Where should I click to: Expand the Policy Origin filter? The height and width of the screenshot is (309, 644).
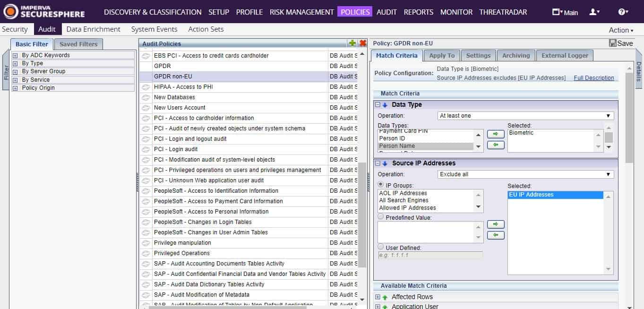(15, 88)
